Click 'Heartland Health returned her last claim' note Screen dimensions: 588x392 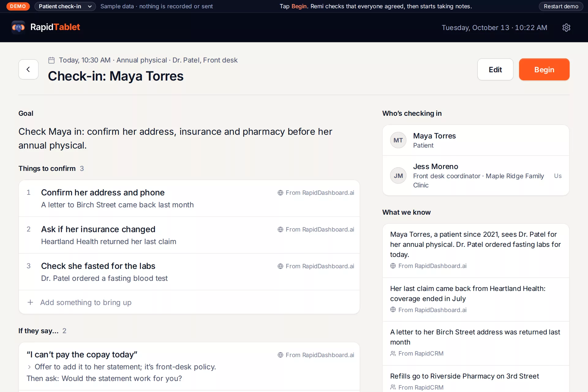pyautogui.click(x=109, y=242)
